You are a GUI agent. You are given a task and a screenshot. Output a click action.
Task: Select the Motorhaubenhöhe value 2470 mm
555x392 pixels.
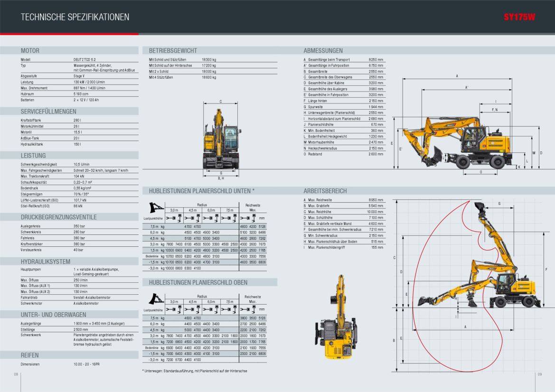click(x=376, y=142)
